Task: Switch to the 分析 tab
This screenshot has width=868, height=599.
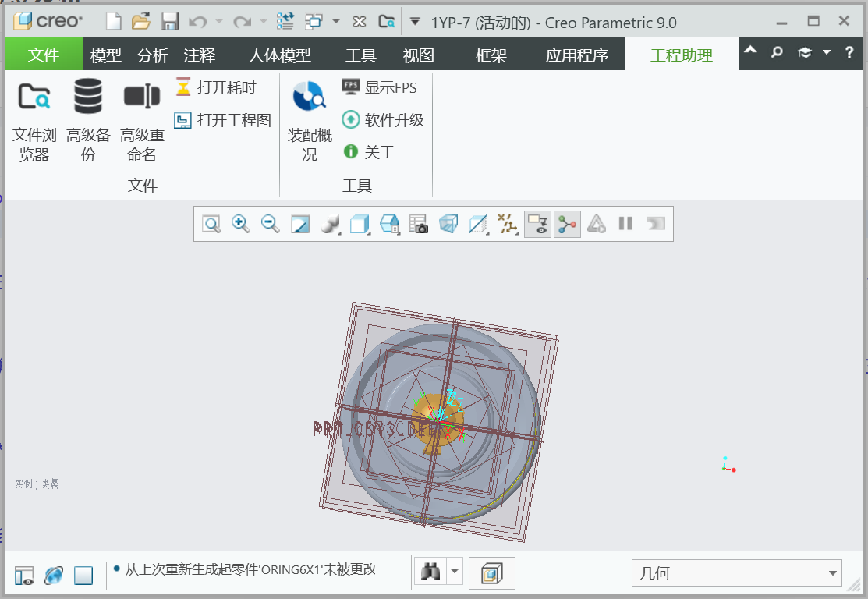Action: tap(153, 55)
